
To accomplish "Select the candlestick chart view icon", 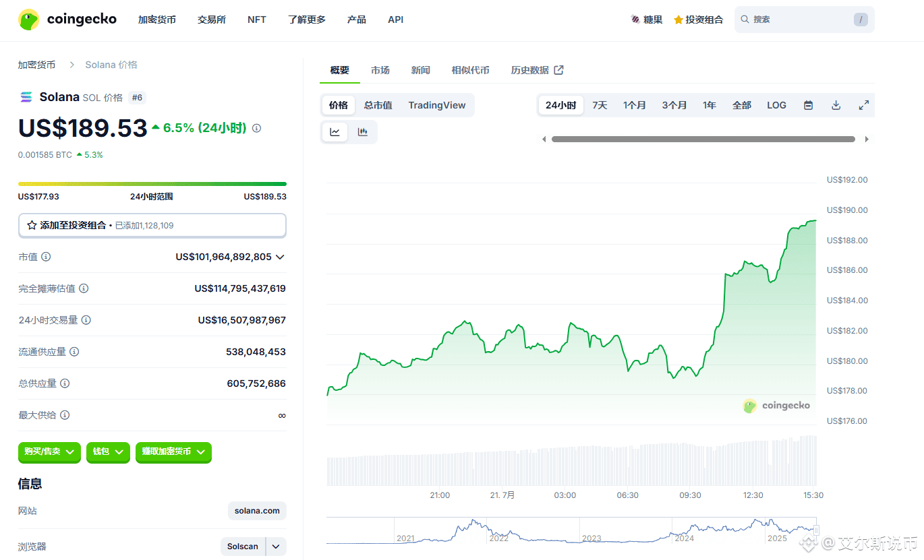I will pos(362,132).
